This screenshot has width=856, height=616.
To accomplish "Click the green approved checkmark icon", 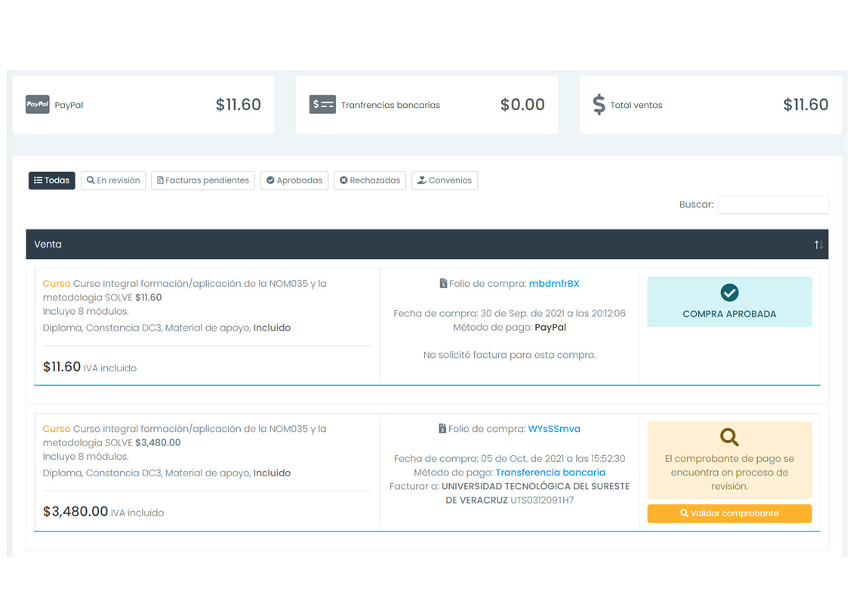I will pyautogui.click(x=729, y=292).
